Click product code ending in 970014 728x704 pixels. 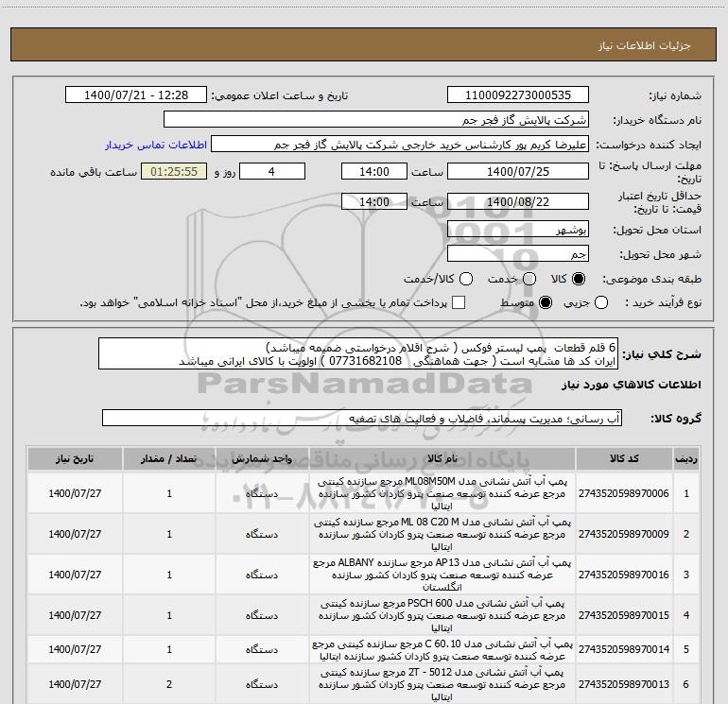624,649
